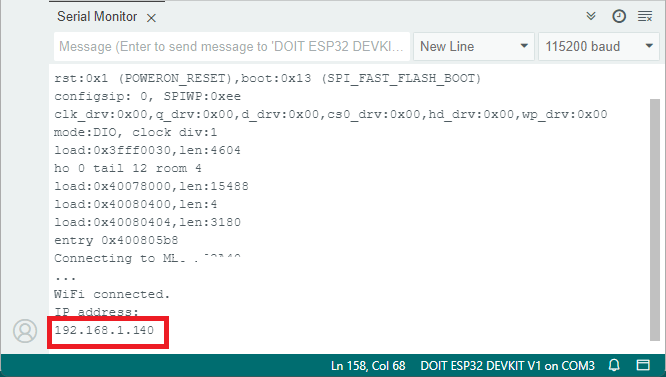
Task: Click the 'configsip: 0, SPIWP:0xee' line
Action: coord(147,96)
